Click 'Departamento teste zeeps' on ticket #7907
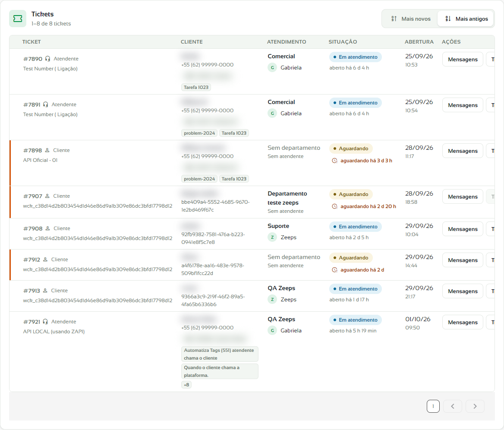 (287, 198)
